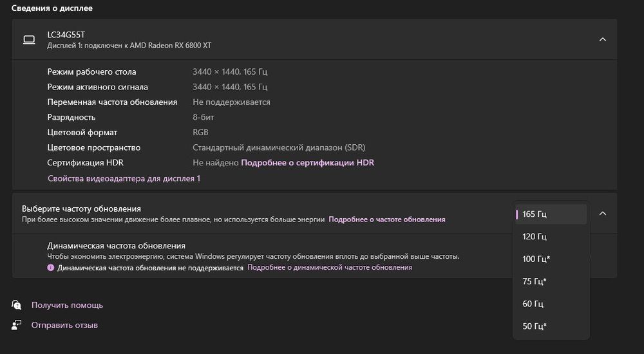Open the Подробнее о динамической частоте обновления link
Image resolution: width=644 pixels, height=354 pixels.
[x=330, y=267]
